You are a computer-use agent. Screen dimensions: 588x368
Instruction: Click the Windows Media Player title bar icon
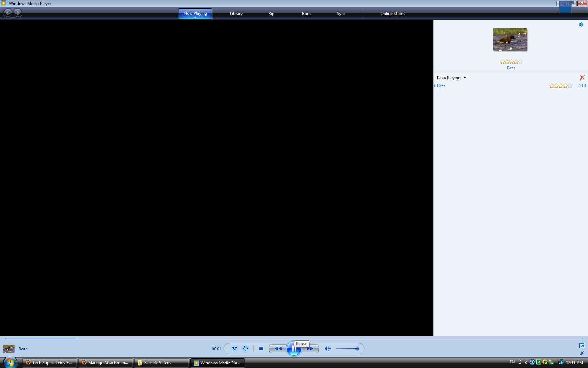(3, 3)
